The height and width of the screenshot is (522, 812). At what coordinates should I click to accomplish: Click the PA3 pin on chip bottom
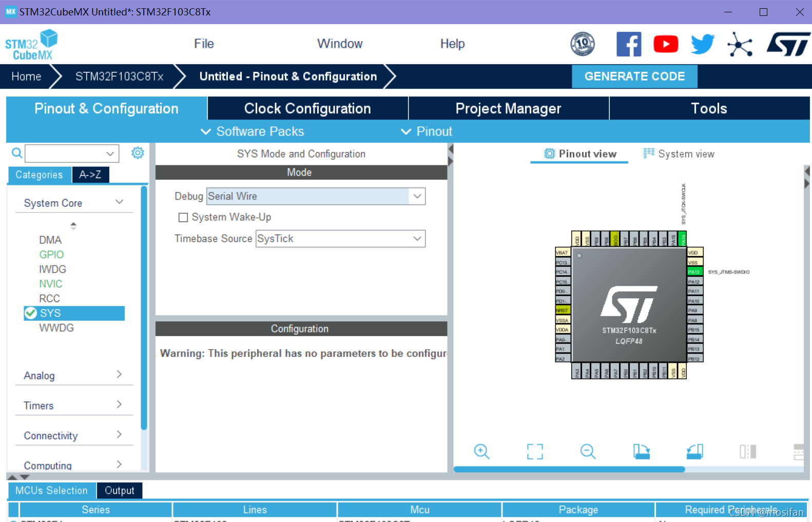click(x=577, y=372)
